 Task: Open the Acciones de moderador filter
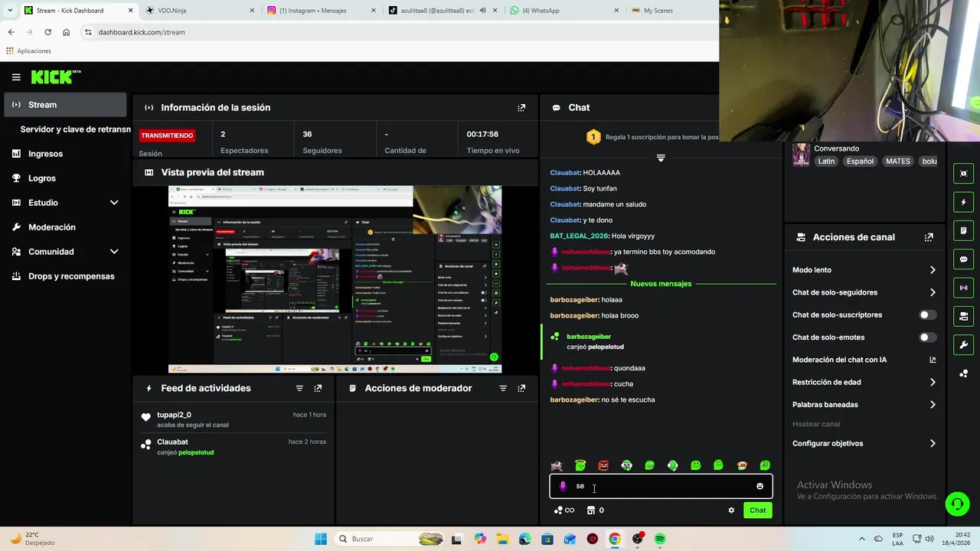(x=503, y=388)
